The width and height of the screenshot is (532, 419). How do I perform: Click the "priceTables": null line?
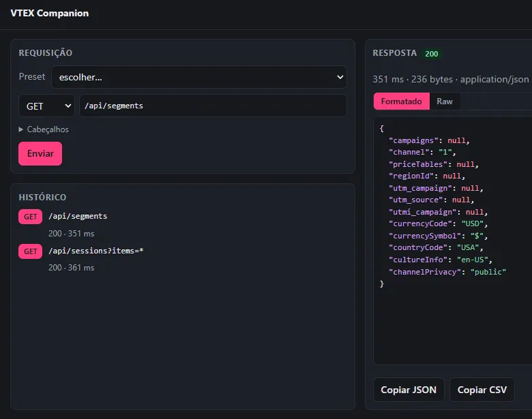[x=433, y=164]
